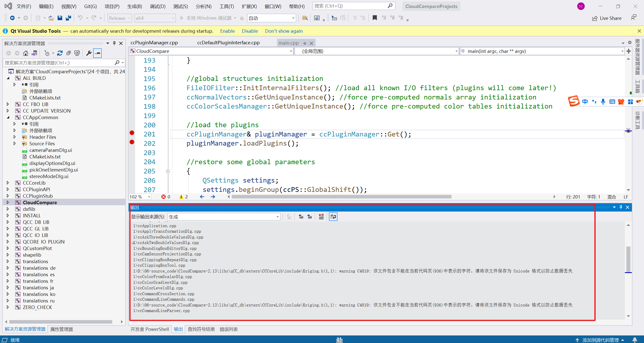The height and width of the screenshot is (343, 644).
Task: Open Properties wrench icon in Solution Explorer
Action: (x=89, y=53)
